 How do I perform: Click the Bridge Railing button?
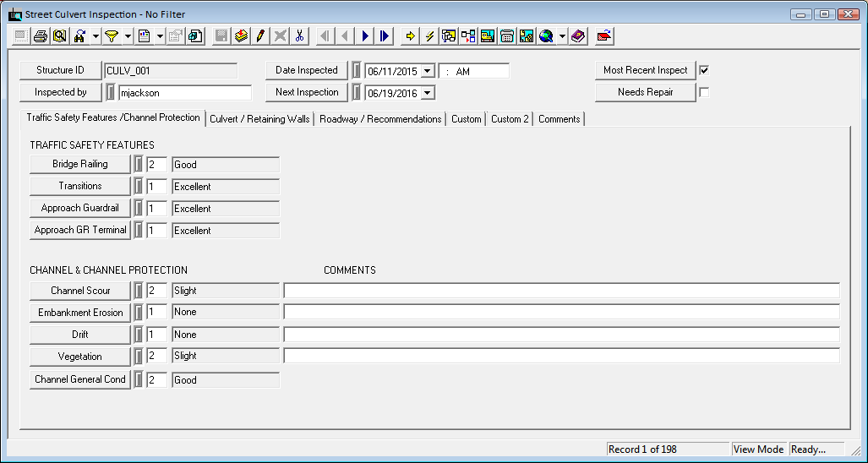80,164
